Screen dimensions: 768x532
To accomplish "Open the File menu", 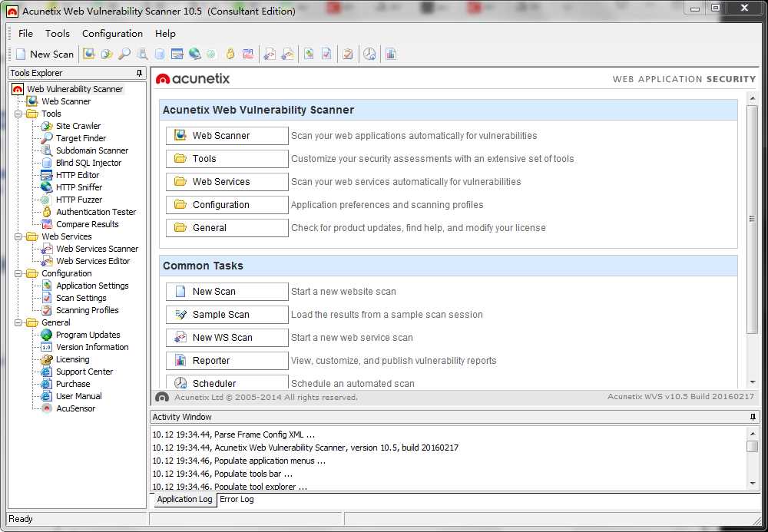I will tap(25, 33).
